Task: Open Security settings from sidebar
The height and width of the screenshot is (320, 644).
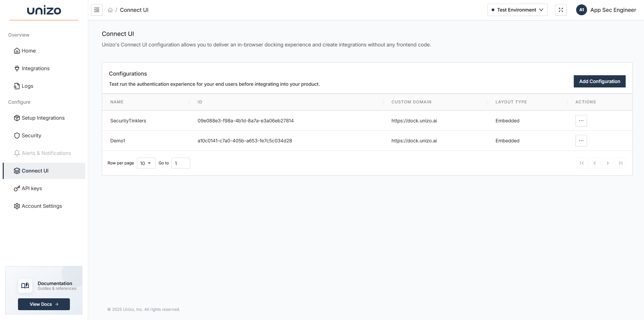Action: [x=31, y=136]
